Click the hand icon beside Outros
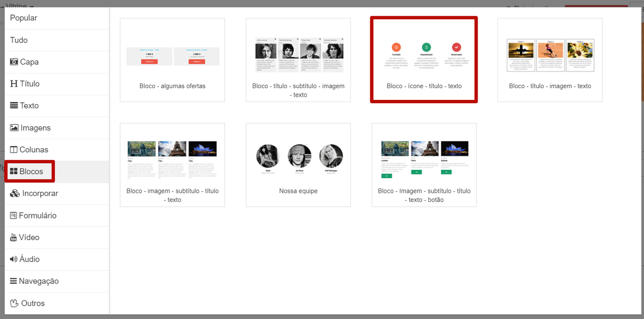The image size is (644, 319). [x=14, y=303]
